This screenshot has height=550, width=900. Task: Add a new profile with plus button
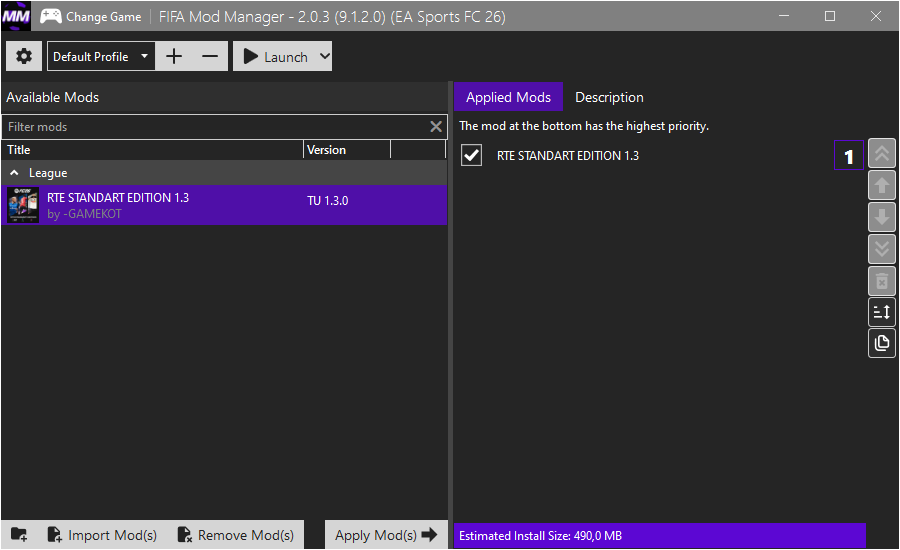pos(174,57)
